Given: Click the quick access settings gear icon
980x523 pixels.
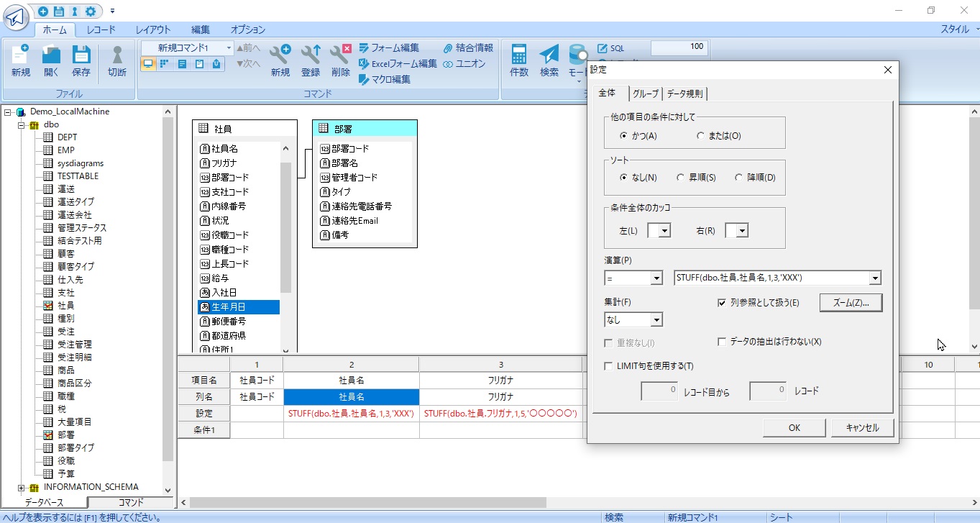Looking at the screenshot, I should (x=90, y=12).
